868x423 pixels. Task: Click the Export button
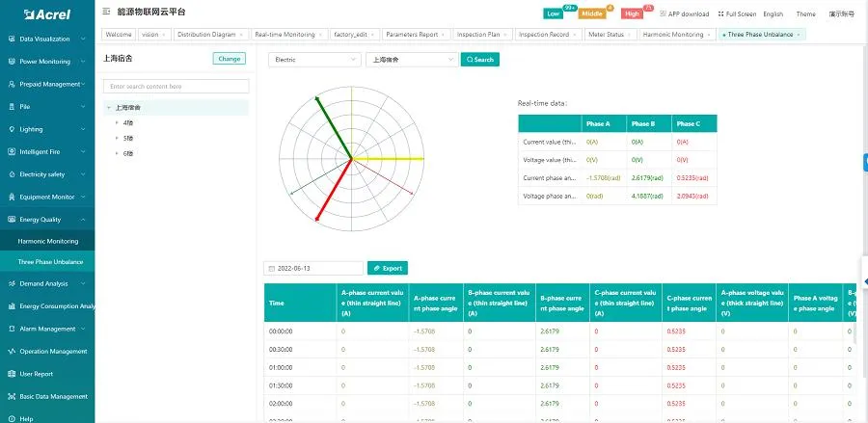(388, 268)
